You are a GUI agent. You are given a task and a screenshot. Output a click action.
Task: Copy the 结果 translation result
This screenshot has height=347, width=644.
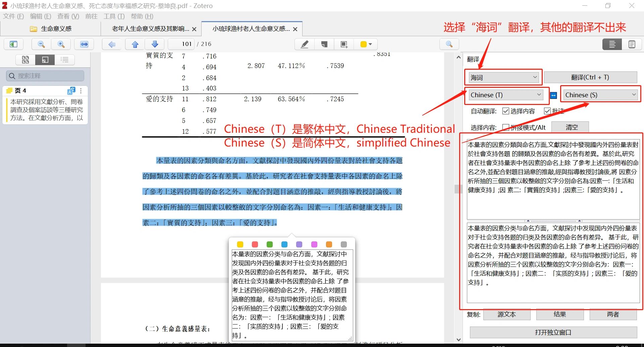point(560,314)
